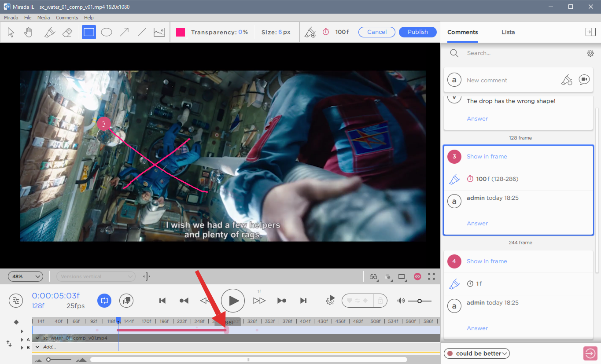The height and width of the screenshot is (364, 601).
Task: Toggle the playback lock icon
Action: click(x=380, y=301)
